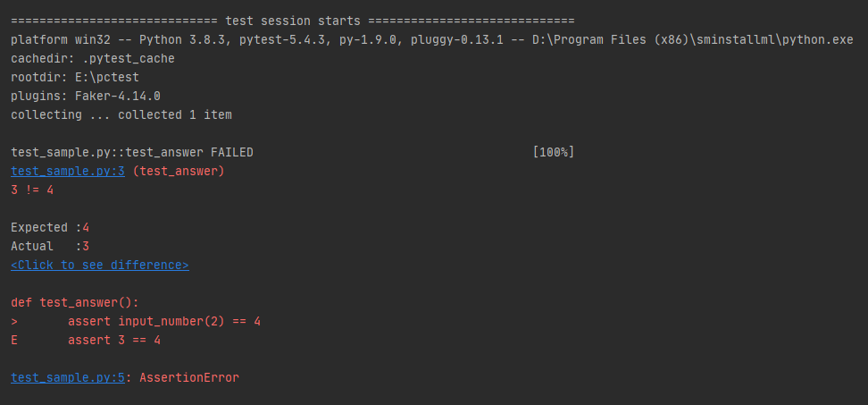Image resolution: width=868 pixels, height=405 pixels.
Task: Click the 'AssertionError' text
Action: 189,377
